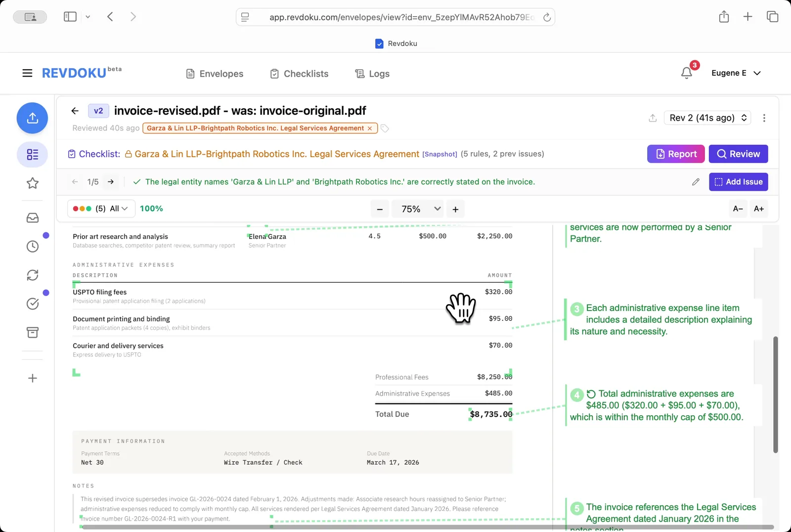The image size is (791, 532).
Task: Click the sync refresh icon in sidebar
Action: [x=32, y=275]
